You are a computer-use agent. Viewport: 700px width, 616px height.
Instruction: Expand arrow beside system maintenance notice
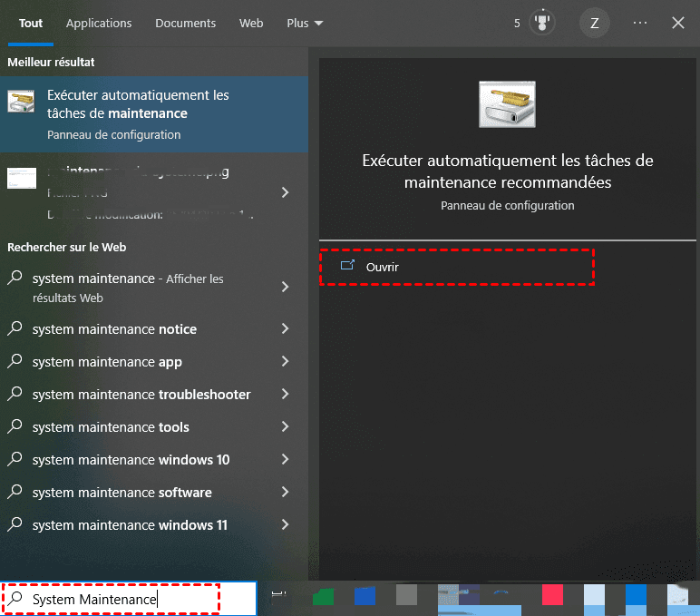285,328
